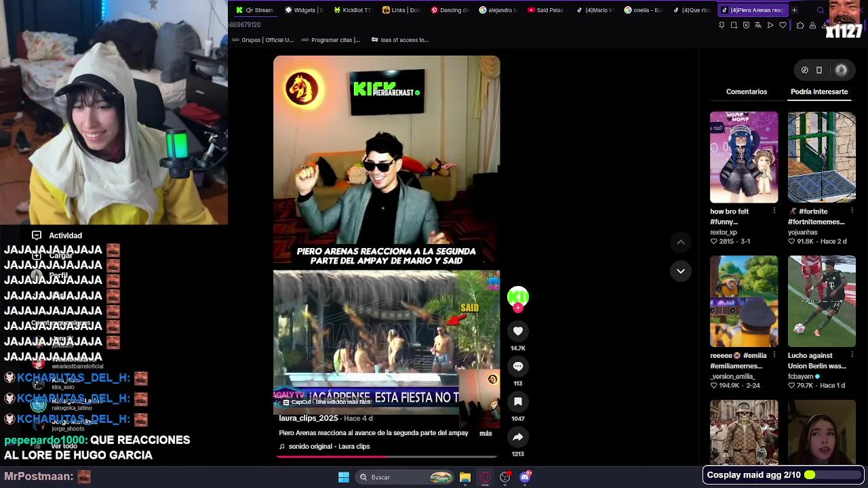Click the browser translate toolbar icon
Image resolution: width=868 pixels, height=488 pixels.
(758, 25)
